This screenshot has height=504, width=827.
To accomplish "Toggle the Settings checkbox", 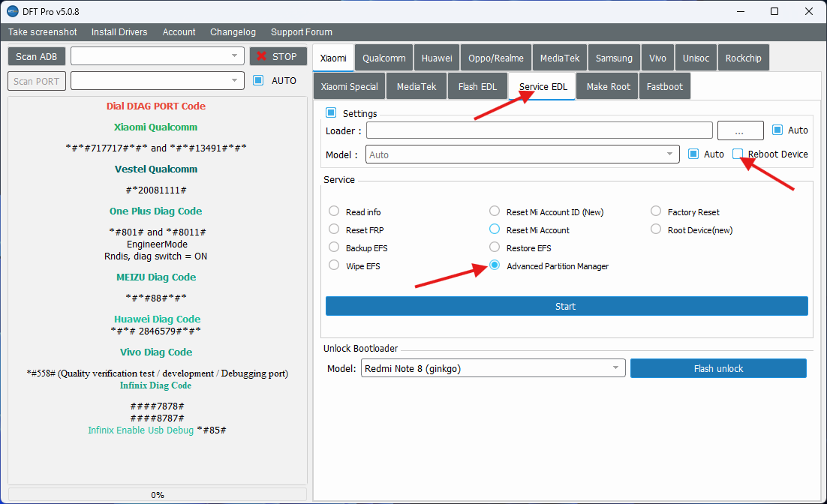I will [x=331, y=113].
